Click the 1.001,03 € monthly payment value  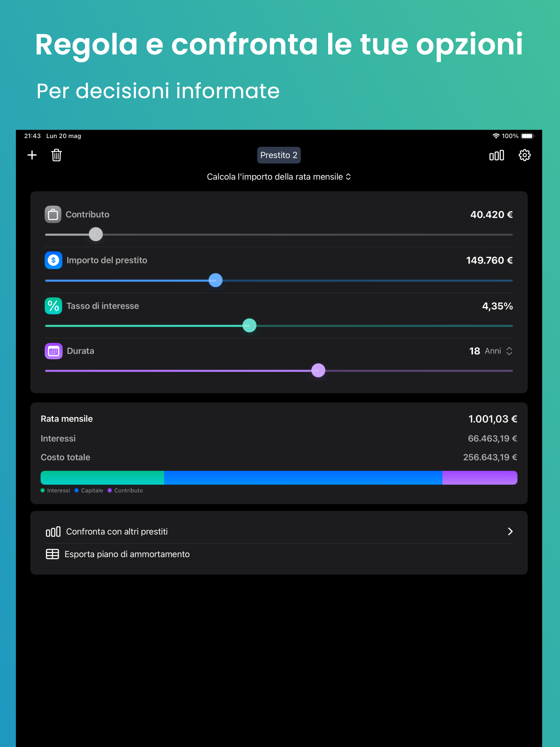pyautogui.click(x=493, y=419)
